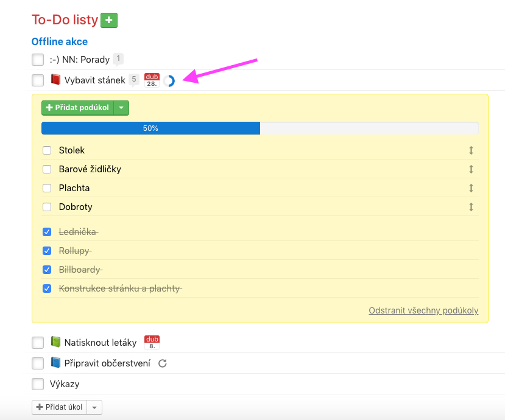505x420 pixels.
Task: Click the dub 8 date on Natisknout letáky
Action: 152,343
